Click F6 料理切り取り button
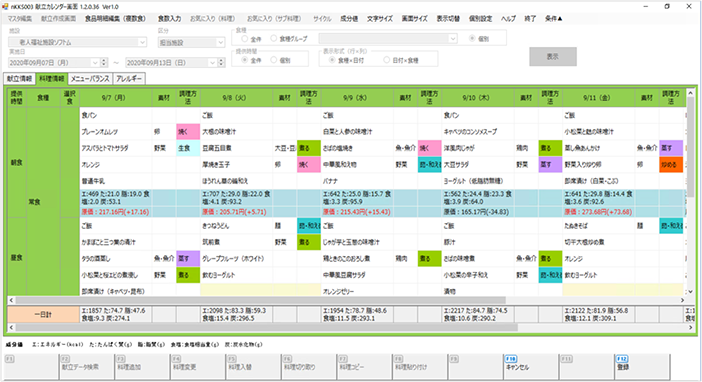Screen dimensions: 702x382 point(308,367)
